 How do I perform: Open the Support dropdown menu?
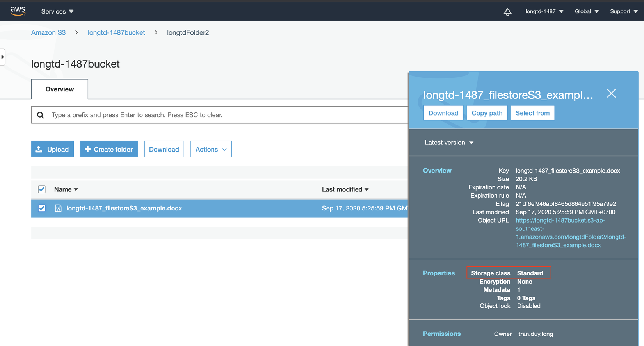[x=624, y=11]
